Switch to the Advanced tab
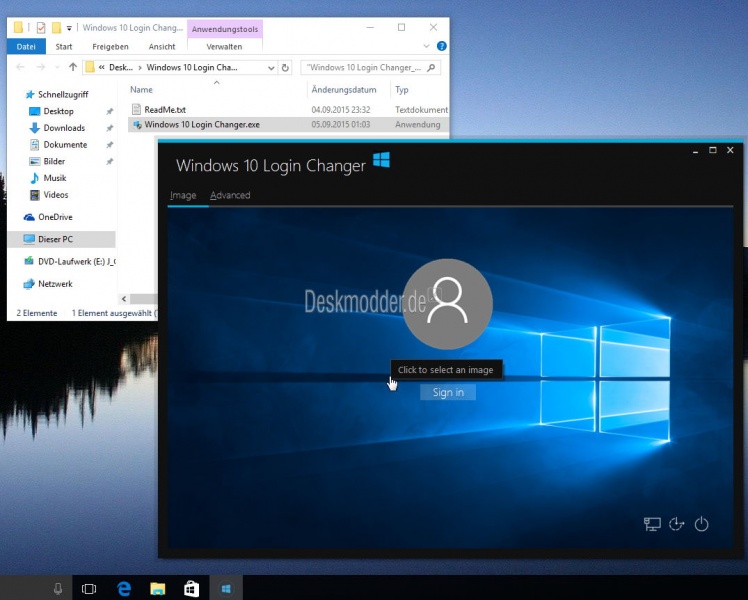This screenshot has height=600, width=748. 230,195
